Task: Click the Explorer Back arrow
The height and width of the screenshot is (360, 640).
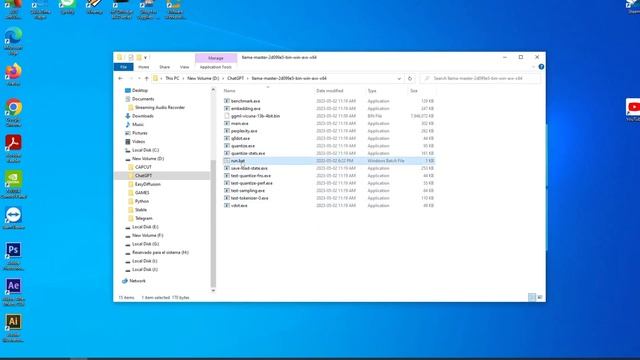Action: [x=120, y=78]
